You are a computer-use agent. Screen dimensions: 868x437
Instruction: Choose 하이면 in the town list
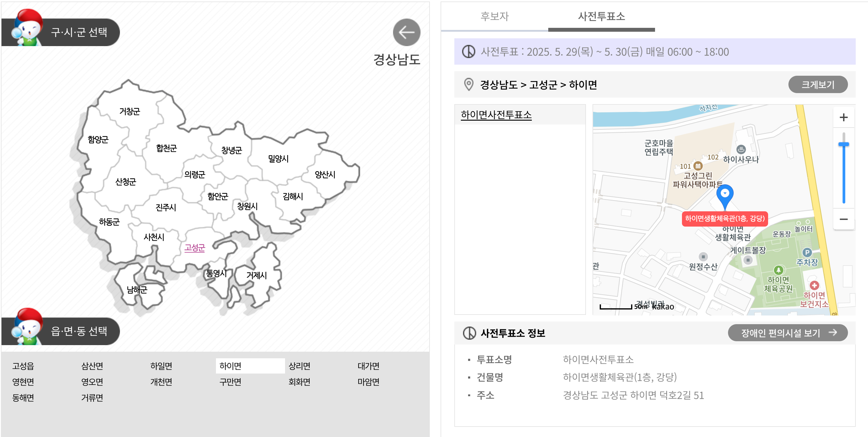click(x=231, y=366)
